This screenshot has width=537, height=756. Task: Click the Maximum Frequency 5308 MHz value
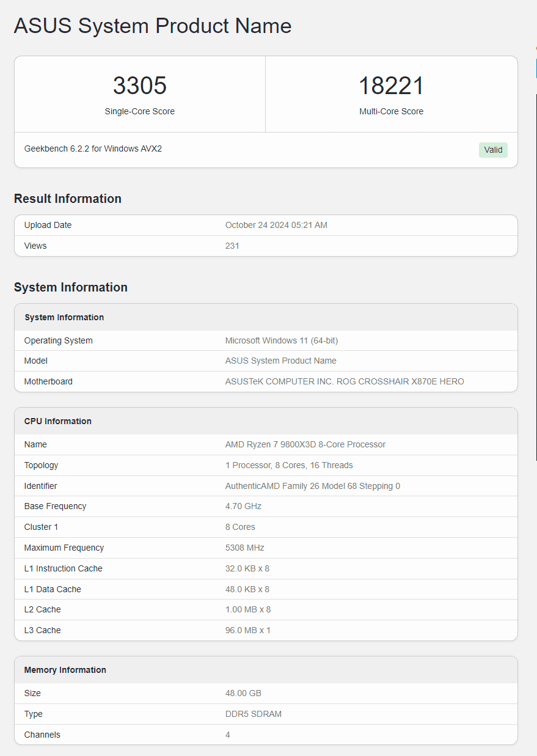tap(245, 548)
